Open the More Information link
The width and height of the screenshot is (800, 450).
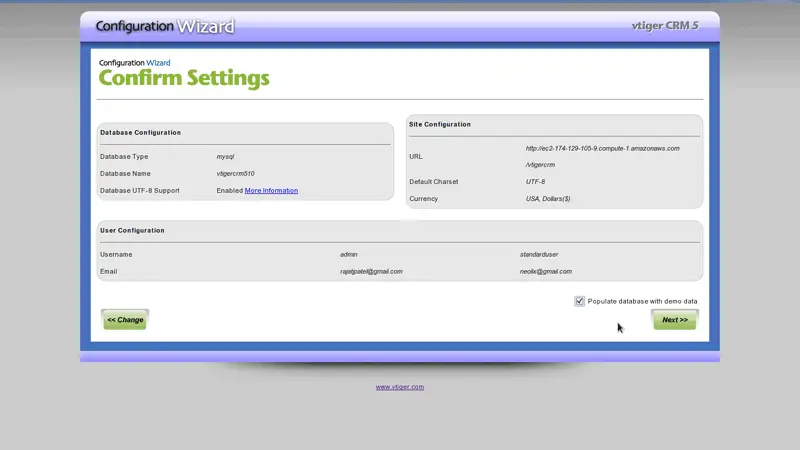click(271, 190)
